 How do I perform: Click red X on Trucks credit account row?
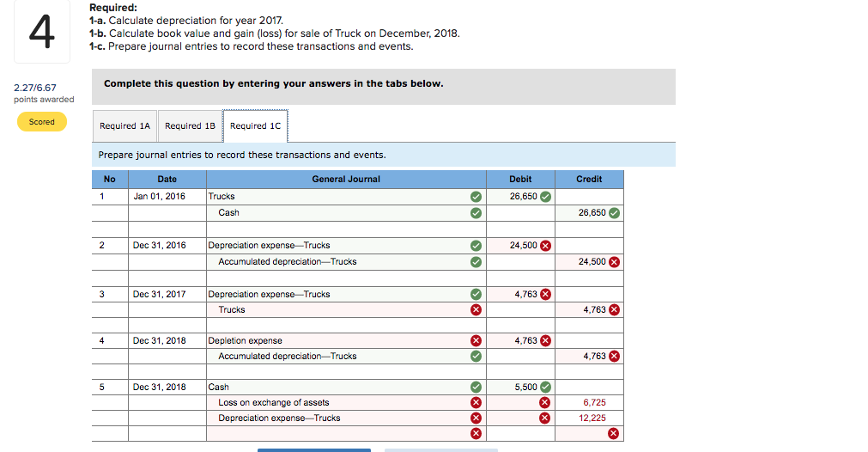pyautogui.click(x=476, y=309)
